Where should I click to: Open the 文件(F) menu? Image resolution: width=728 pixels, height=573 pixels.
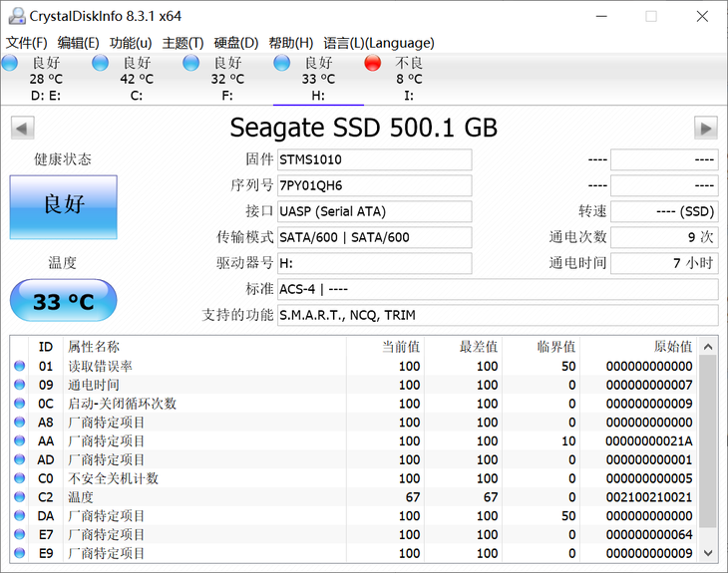[x=27, y=43]
